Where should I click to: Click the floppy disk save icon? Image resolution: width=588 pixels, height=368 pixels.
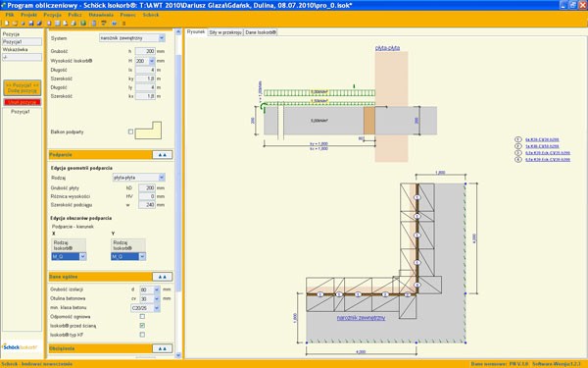click(x=30, y=24)
